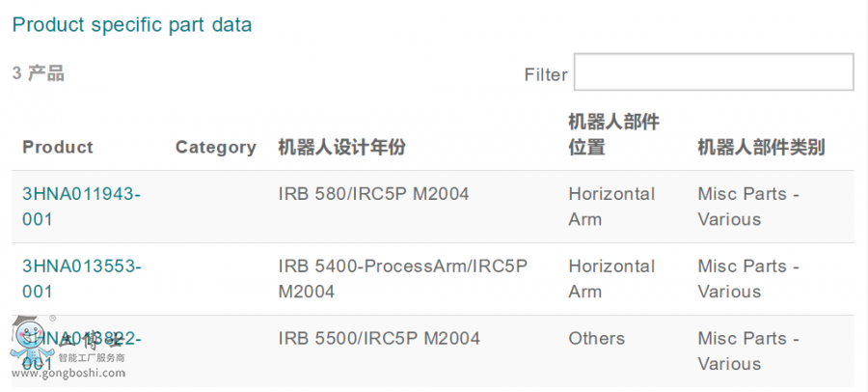Screen dimensions: 868x392
Task: Click Misc Parts - Various in IRB 580 row
Action: (x=747, y=207)
